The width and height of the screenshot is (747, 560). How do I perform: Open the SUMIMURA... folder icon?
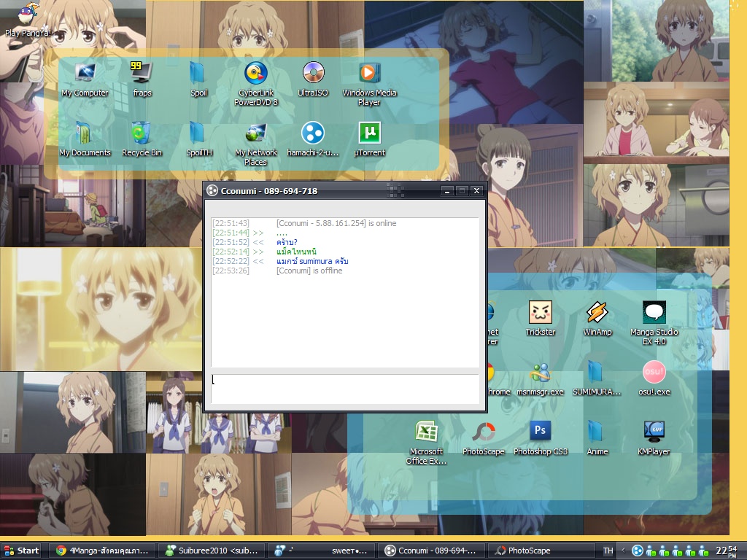(x=597, y=378)
